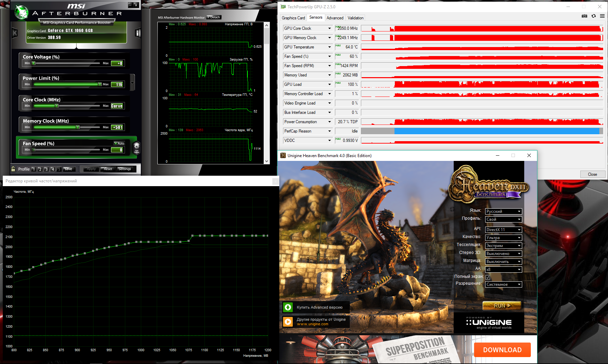This screenshot has width=608, height=364.
Task: Open the Язык language dropdown in Heaven
Action: [503, 211]
